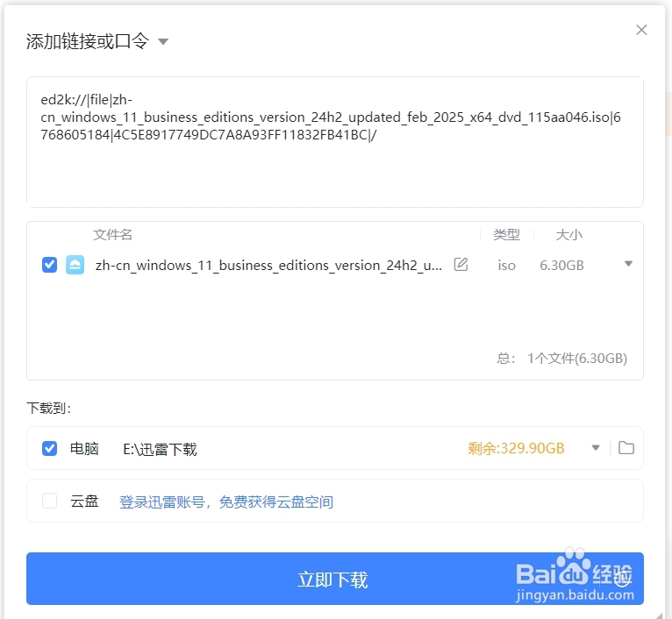This screenshot has width=672, height=619.
Task: Select the zh-cn_windows_11_business_editions filename text
Action: click(x=268, y=266)
